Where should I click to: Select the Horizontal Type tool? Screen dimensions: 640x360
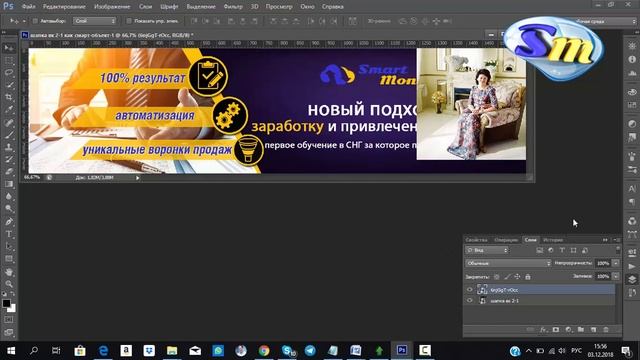(9, 234)
